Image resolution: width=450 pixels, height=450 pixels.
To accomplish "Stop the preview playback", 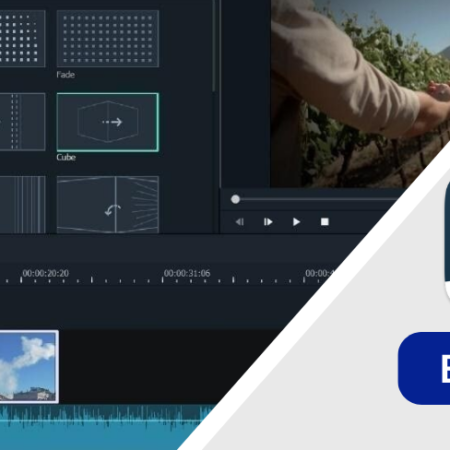I will [325, 222].
